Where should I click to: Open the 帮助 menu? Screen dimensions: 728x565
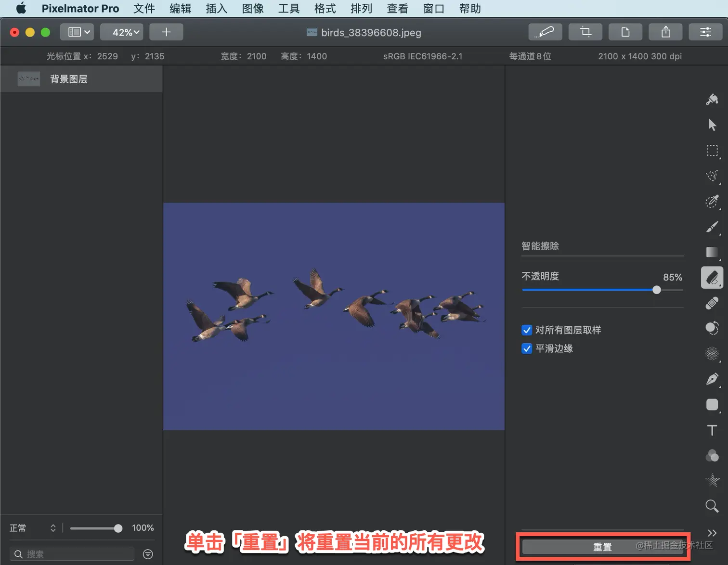470,9
